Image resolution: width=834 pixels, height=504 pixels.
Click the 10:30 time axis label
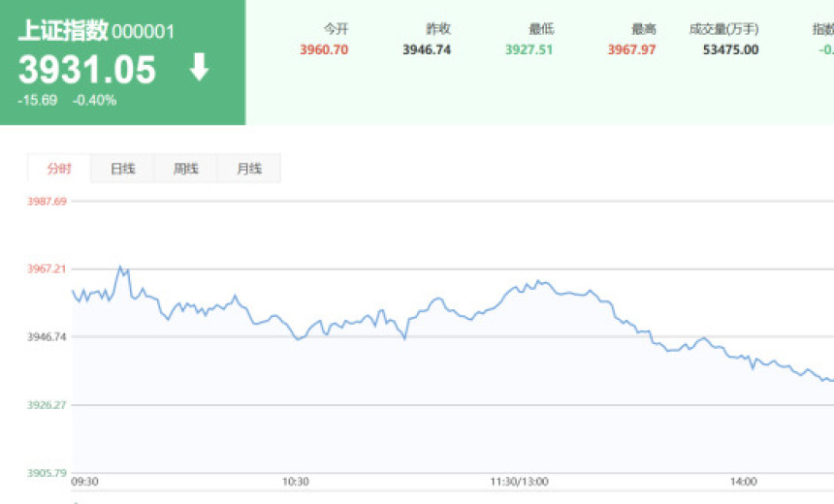tap(296, 482)
